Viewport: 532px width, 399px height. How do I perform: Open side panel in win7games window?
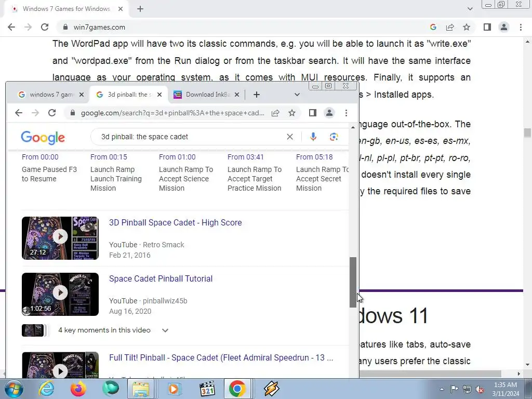pyautogui.click(x=487, y=27)
